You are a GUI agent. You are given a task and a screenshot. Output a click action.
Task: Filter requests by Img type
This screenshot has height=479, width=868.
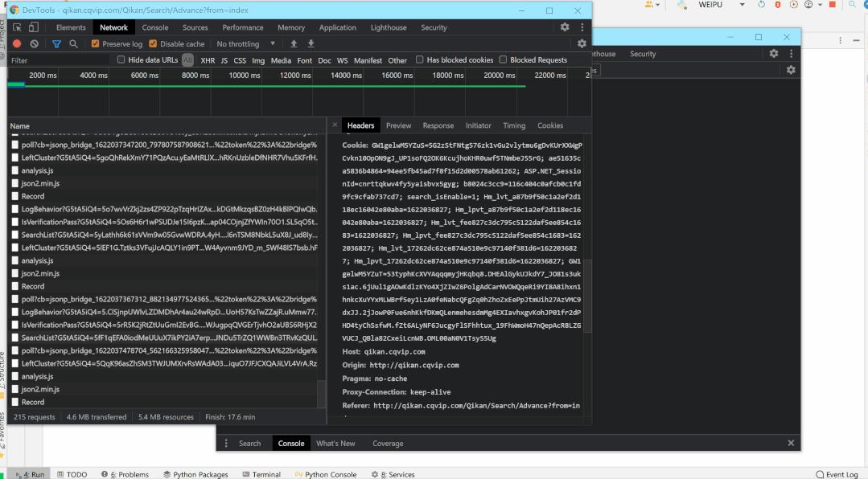[258, 60]
